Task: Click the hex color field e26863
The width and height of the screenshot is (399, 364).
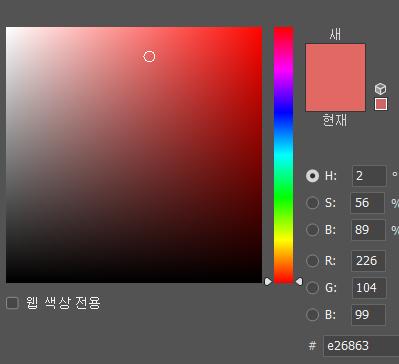Action: pos(361,346)
